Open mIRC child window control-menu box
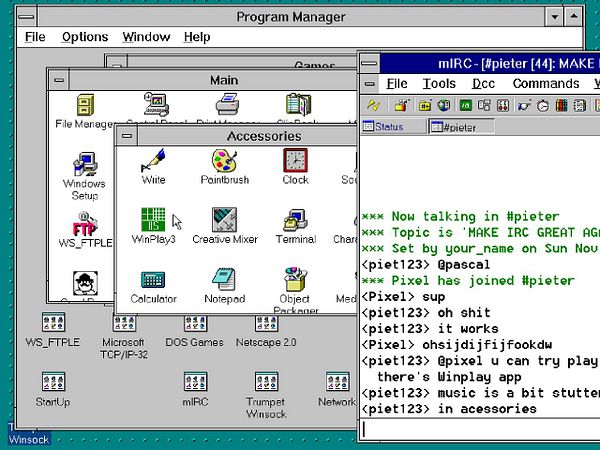 (x=369, y=84)
